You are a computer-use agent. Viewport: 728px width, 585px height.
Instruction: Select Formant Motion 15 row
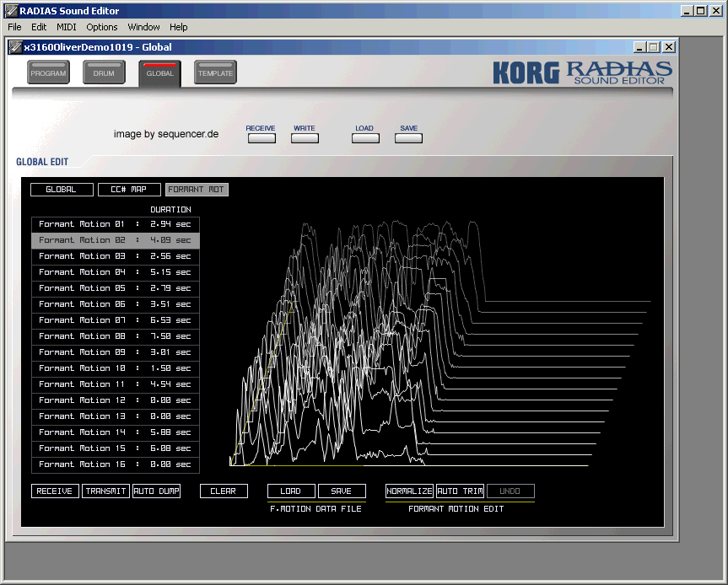pos(116,448)
